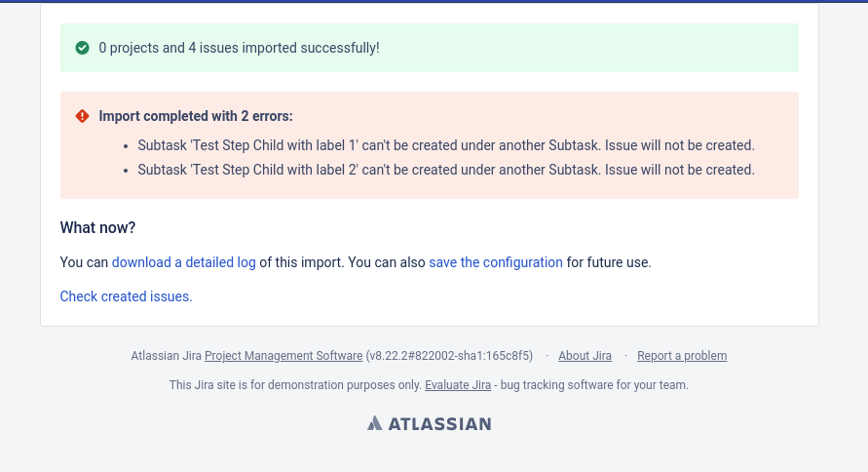Click the 'label 2' subtask error line
Viewport: 868px width, 472px height.
446,170
